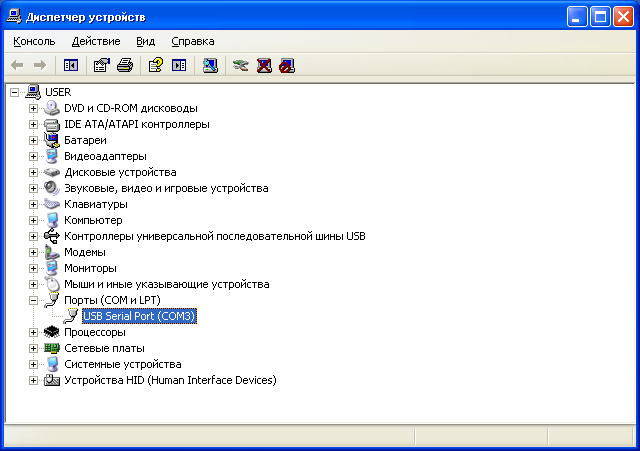Click the USER computer icon

(x=33, y=92)
